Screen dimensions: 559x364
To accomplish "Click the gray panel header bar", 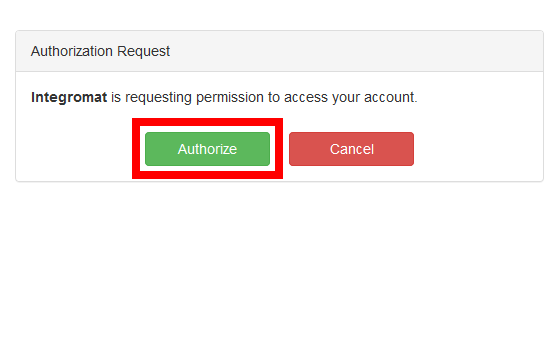I will 280,51.
